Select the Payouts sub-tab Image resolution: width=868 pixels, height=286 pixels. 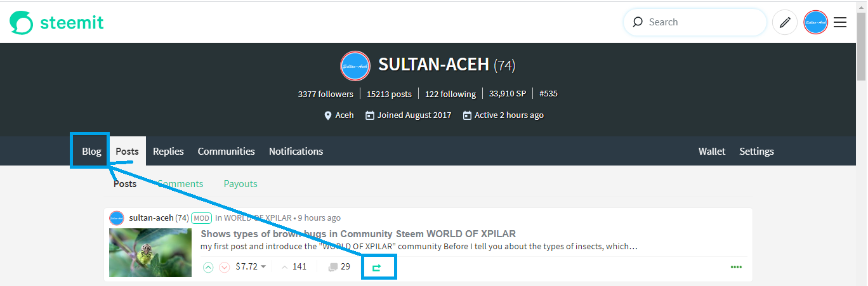240,183
